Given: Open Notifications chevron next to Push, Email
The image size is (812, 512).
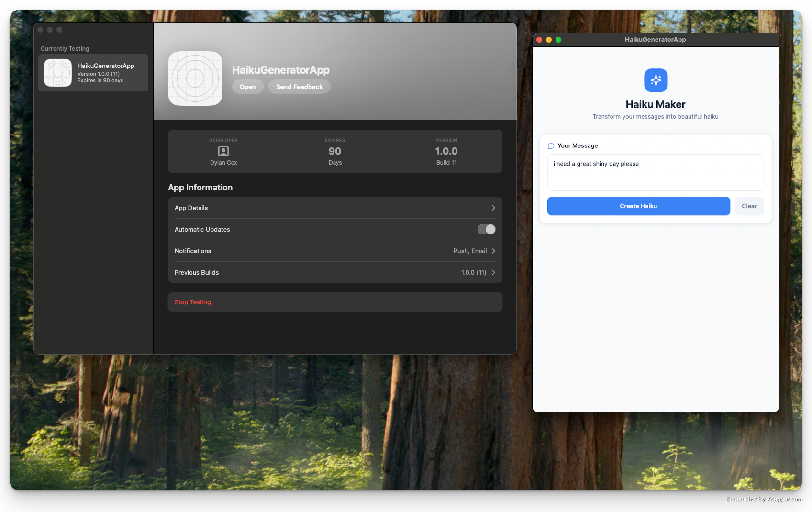Looking at the screenshot, I should click(493, 251).
